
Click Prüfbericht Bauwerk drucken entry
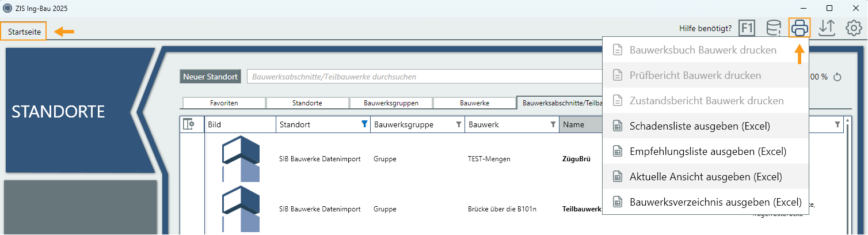tap(705, 75)
